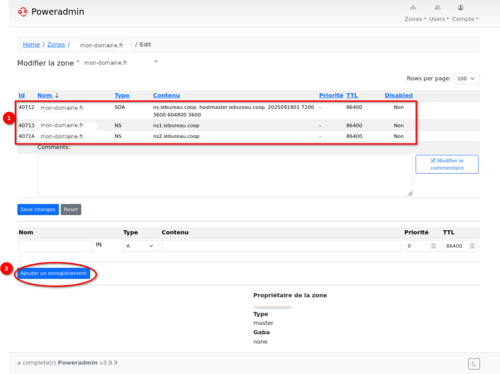Click the Modifier le commentaire edit icon
This screenshot has width=500, height=374.
[433, 160]
